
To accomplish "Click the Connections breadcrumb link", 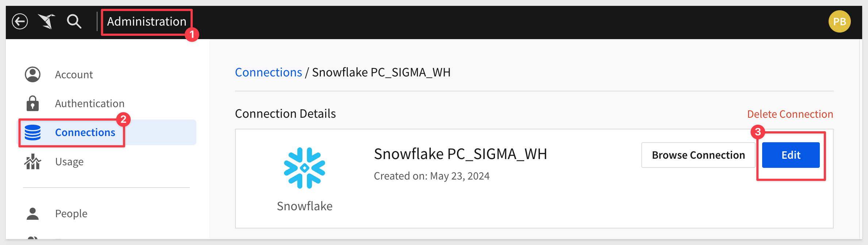I will pyautogui.click(x=269, y=72).
